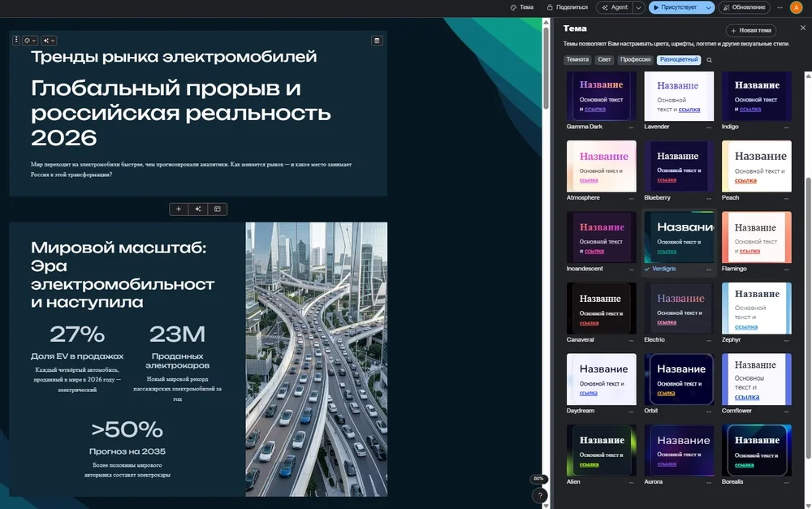Open the orange user avatar menu

(x=796, y=7)
